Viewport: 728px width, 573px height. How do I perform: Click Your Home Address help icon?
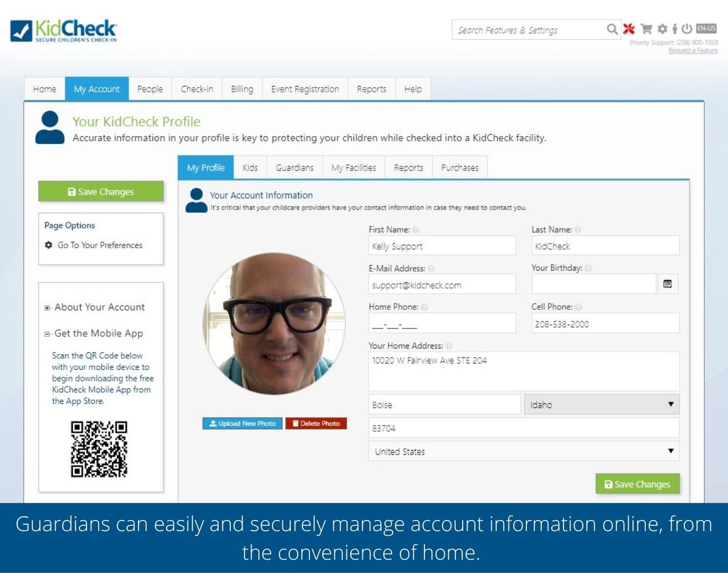(449, 346)
